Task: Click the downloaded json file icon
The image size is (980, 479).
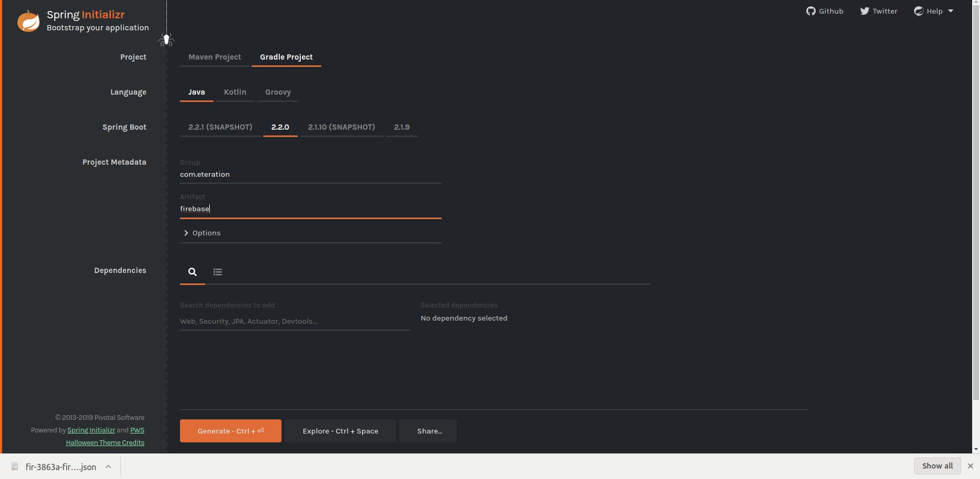Action: click(x=15, y=466)
